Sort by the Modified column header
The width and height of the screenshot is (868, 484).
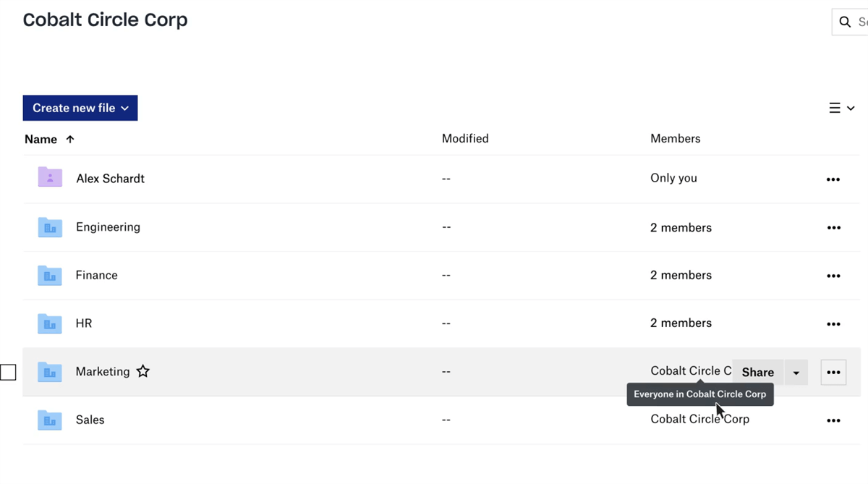click(x=465, y=139)
